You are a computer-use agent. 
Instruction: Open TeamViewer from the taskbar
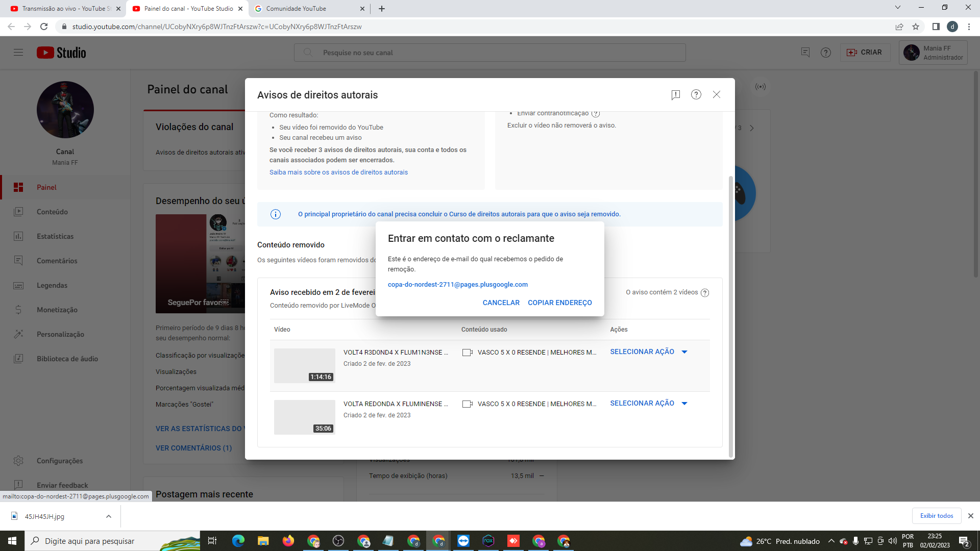click(x=463, y=541)
